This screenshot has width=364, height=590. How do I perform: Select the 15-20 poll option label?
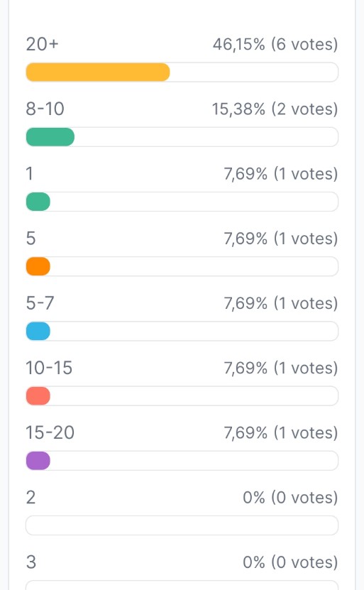coord(50,432)
